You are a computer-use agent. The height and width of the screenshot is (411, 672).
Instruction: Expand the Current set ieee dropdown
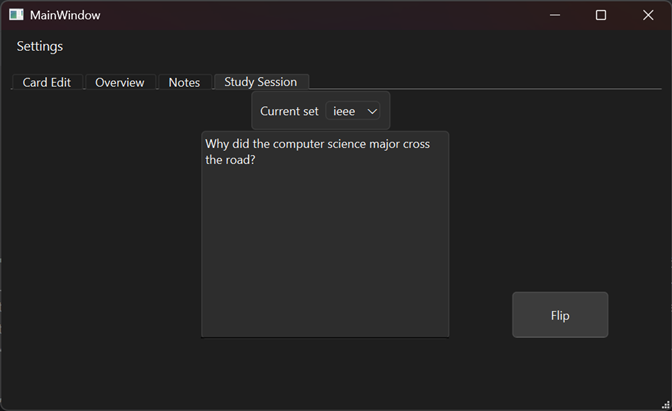353,111
